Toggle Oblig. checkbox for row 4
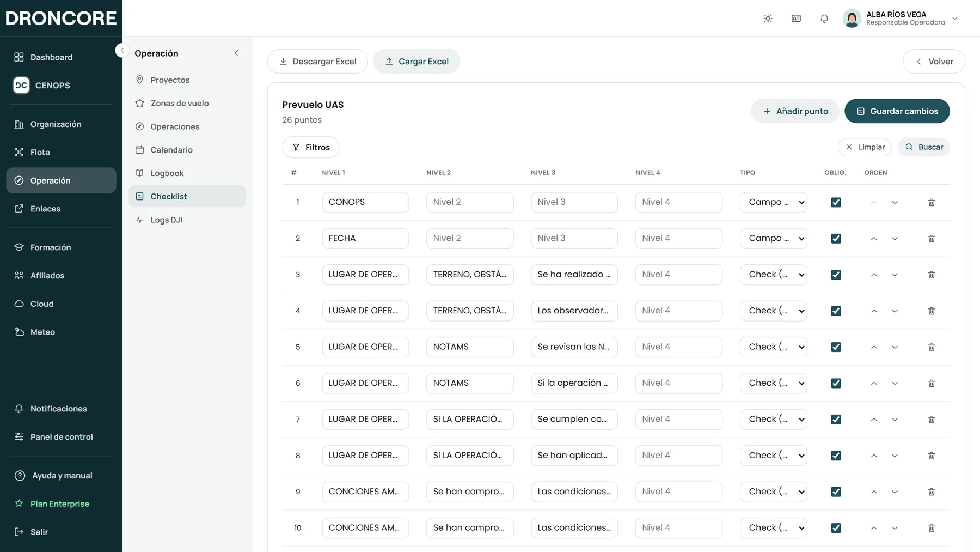The image size is (980, 552). (x=836, y=311)
